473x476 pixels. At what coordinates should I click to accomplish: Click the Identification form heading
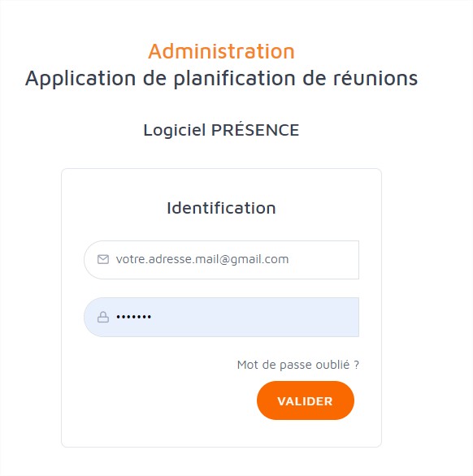coord(221,208)
